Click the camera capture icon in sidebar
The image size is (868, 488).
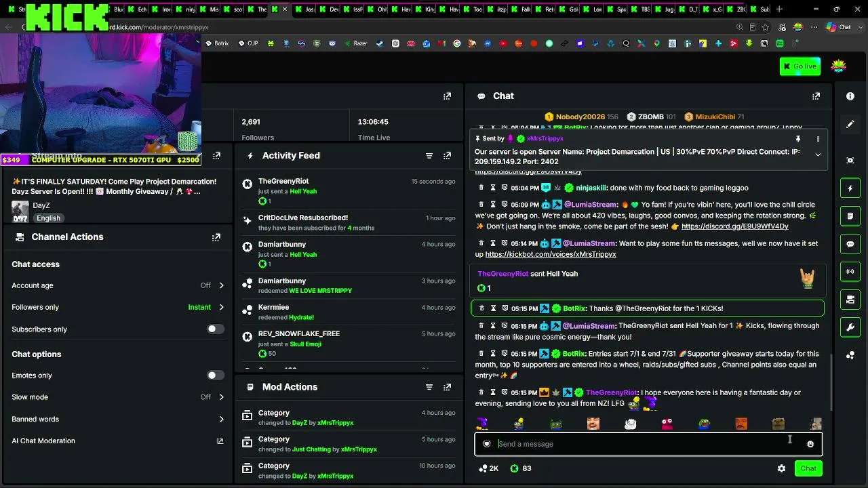click(x=850, y=161)
